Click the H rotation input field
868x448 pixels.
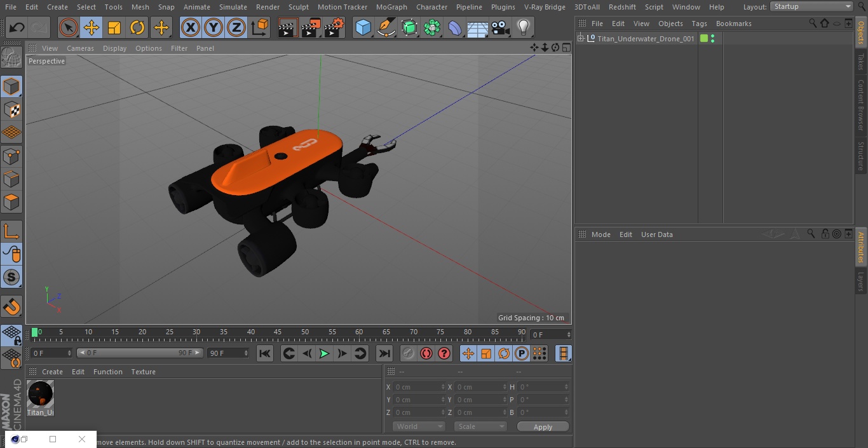click(544, 387)
